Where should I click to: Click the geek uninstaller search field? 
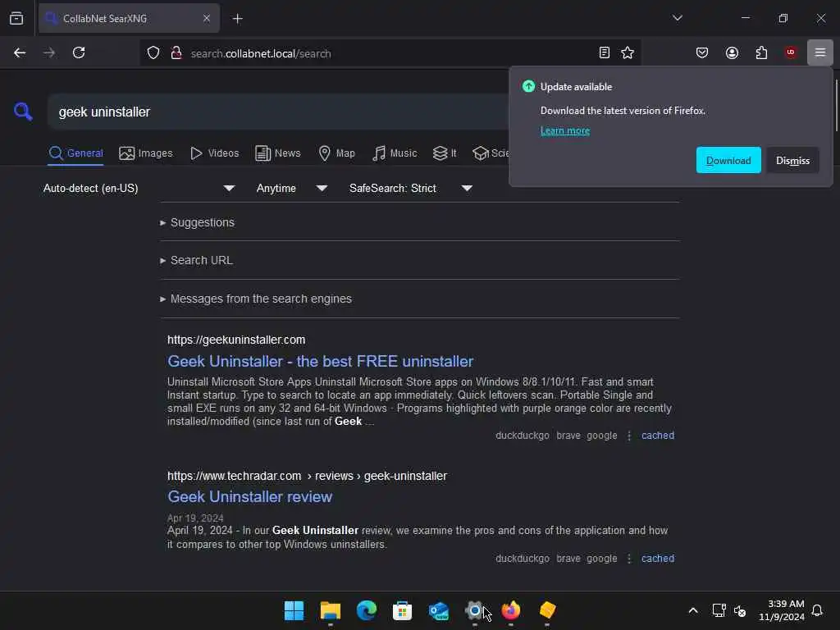coord(279,112)
